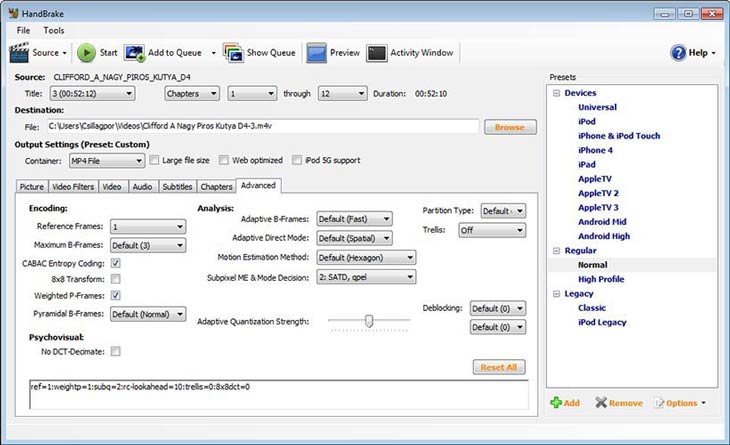Enable Web optimized checkbox
The image size is (730, 445).
click(x=224, y=160)
